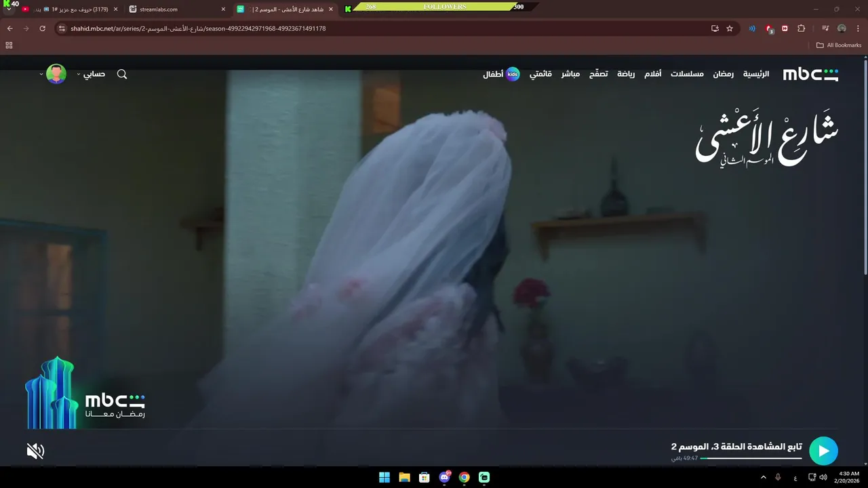Unmute the trailer with the speaker icon

[35, 451]
